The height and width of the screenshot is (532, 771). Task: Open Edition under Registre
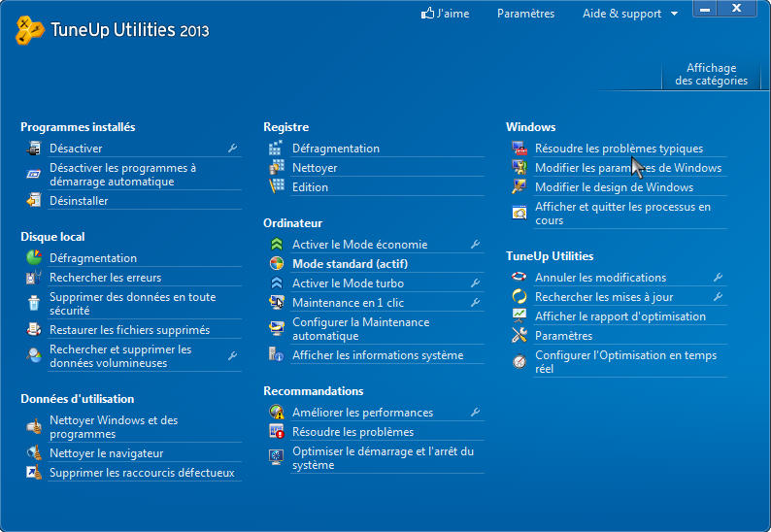coord(310,186)
